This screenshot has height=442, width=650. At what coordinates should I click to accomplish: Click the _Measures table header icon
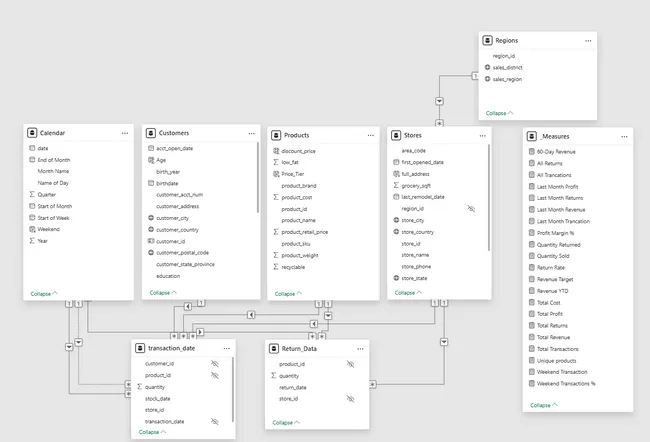click(531, 136)
